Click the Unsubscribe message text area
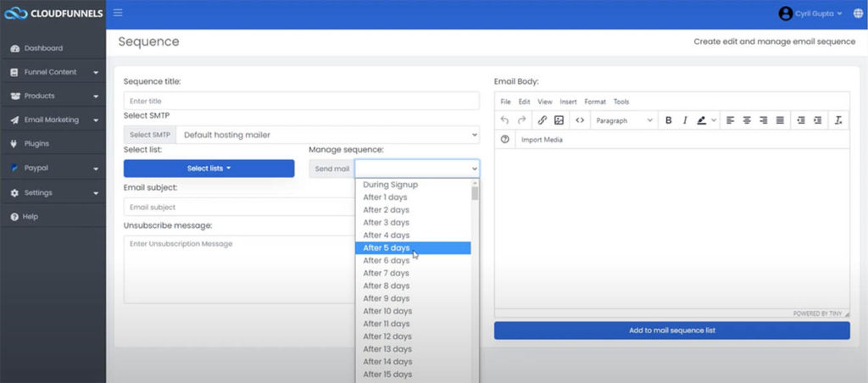This screenshot has height=383, width=868. [239, 269]
